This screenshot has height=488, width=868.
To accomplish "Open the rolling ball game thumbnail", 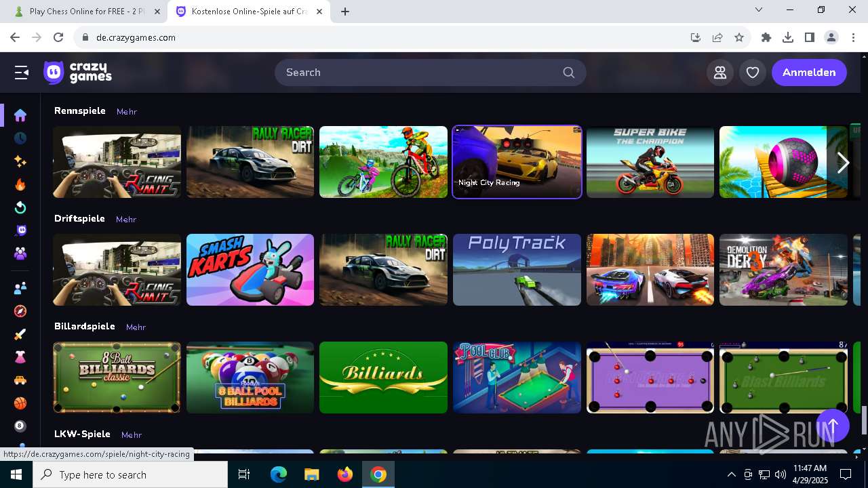I will click(x=783, y=162).
